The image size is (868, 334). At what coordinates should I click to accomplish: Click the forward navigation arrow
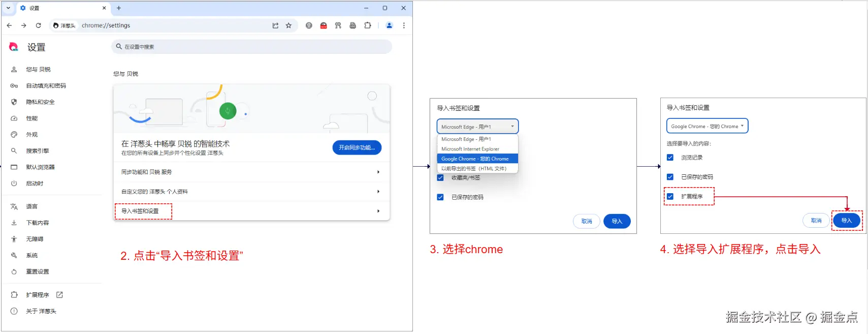pyautogui.click(x=23, y=25)
